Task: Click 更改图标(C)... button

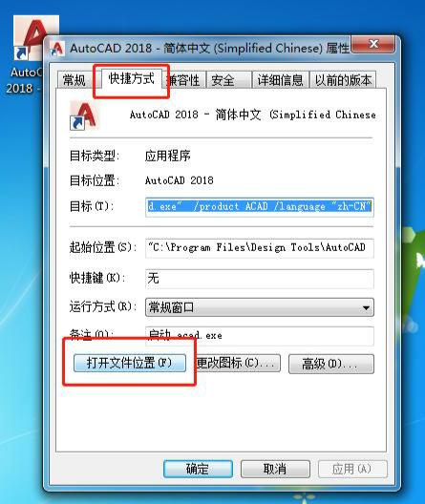Action: (x=237, y=364)
